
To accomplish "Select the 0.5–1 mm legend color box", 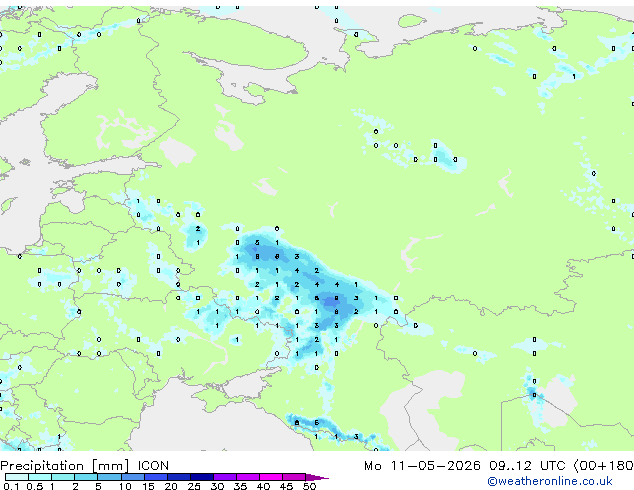I will [x=40, y=477].
